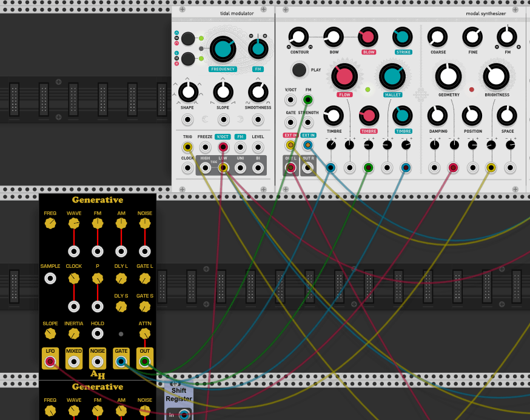Click the In jack on Shift Register module
Screen dimensions: 530x420
point(184,415)
